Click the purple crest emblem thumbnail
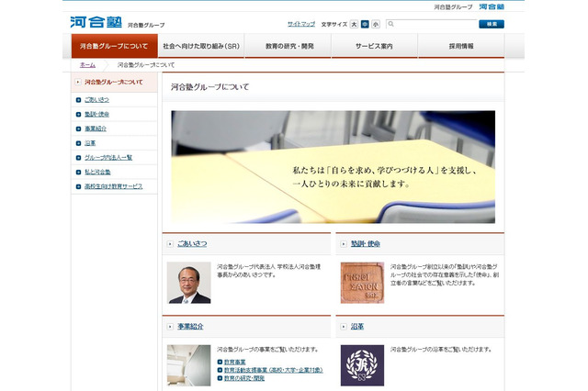This screenshot has width=588, height=391. click(362, 365)
